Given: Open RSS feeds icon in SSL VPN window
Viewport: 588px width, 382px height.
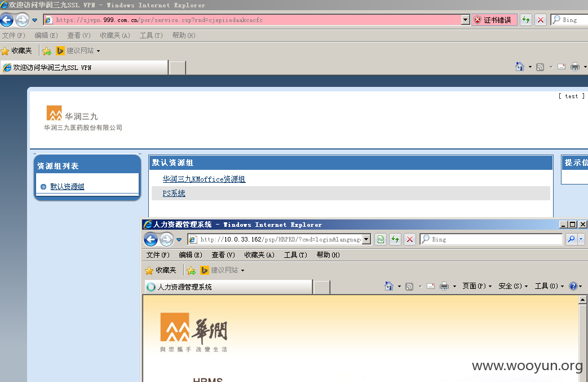Looking at the screenshot, I should point(540,67).
